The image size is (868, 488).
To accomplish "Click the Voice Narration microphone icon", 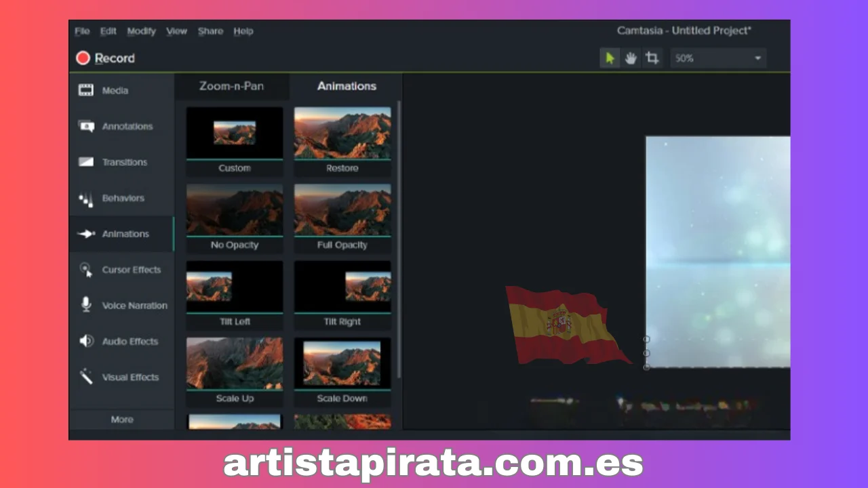I will (86, 305).
